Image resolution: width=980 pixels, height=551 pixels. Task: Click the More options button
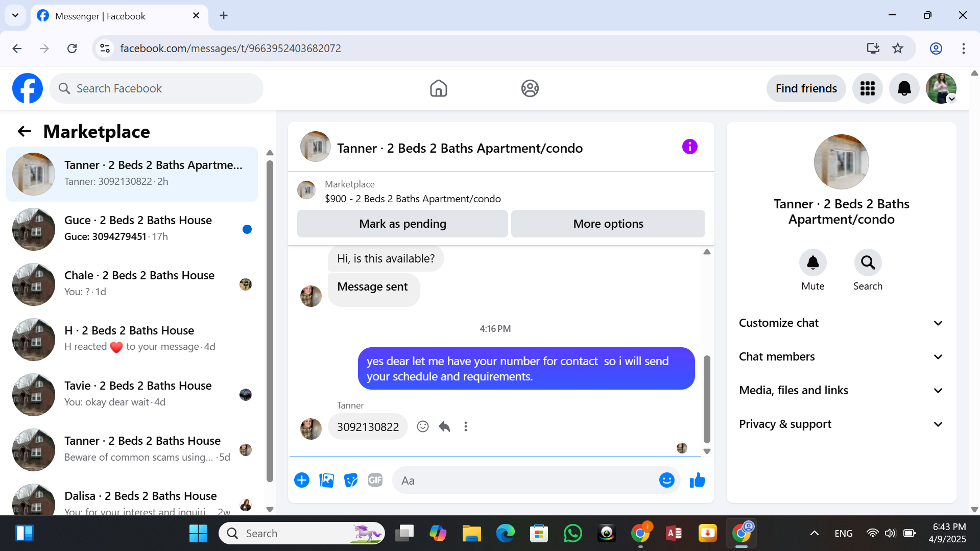tap(608, 224)
